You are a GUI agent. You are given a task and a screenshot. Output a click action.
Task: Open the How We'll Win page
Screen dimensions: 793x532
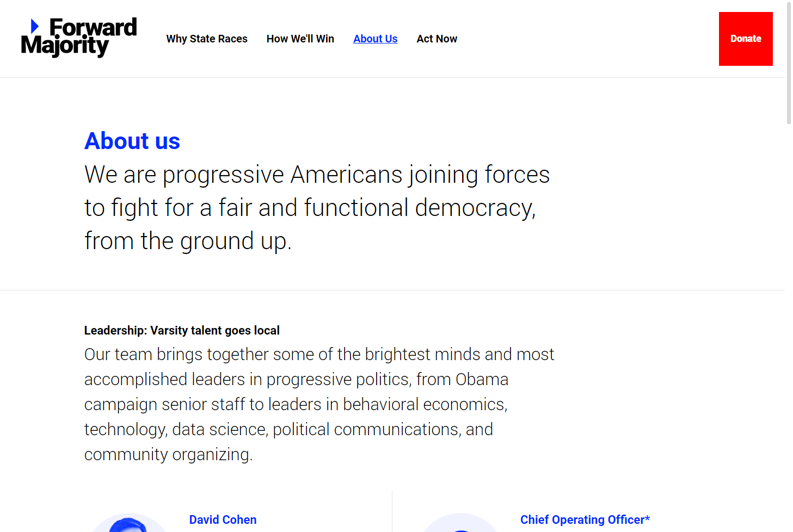[x=300, y=39]
